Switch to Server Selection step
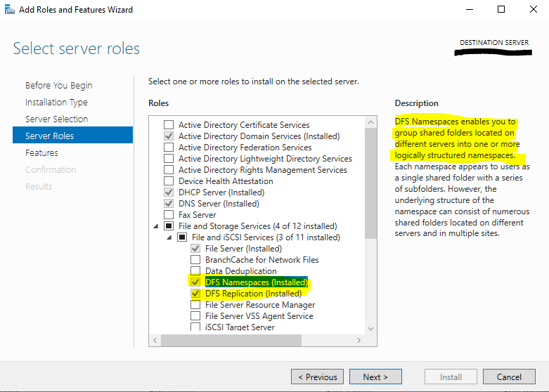The image size is (549, 392). [56, 119]
